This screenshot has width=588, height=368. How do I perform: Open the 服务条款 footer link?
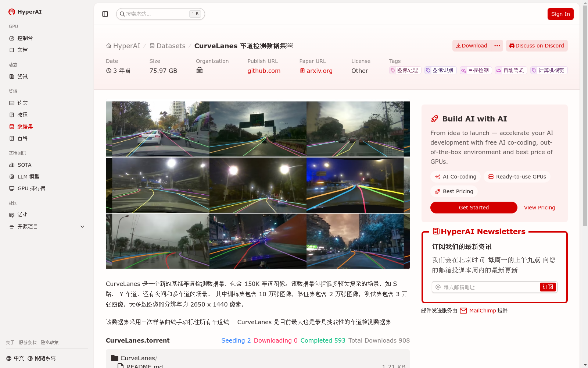coord(28,343)
